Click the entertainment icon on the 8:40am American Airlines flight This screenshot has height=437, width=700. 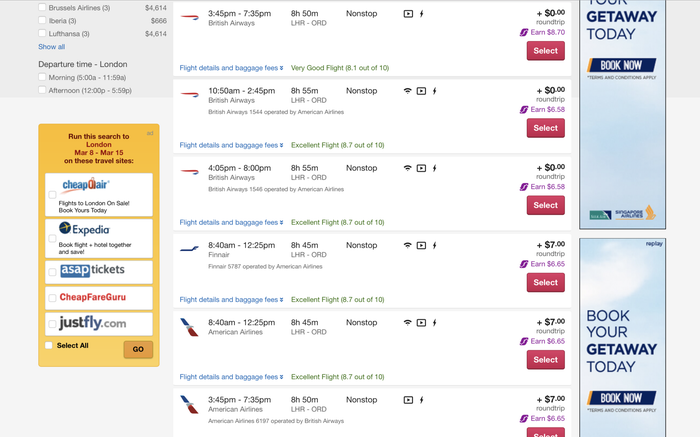pyautogui.click(x=421, y=323)
